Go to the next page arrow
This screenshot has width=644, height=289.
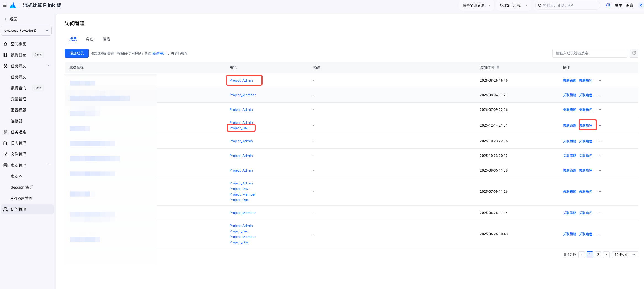pyautogui.click(x=606, y=255)
